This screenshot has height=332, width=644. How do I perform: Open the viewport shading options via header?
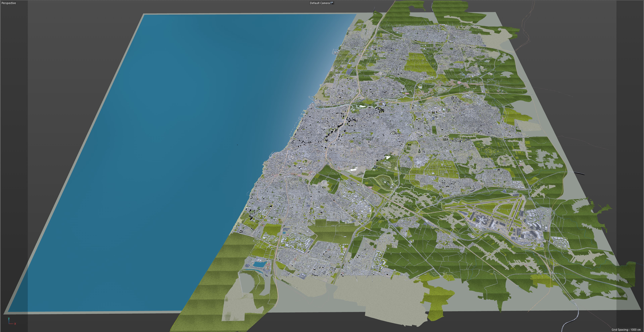click(322, 3)
